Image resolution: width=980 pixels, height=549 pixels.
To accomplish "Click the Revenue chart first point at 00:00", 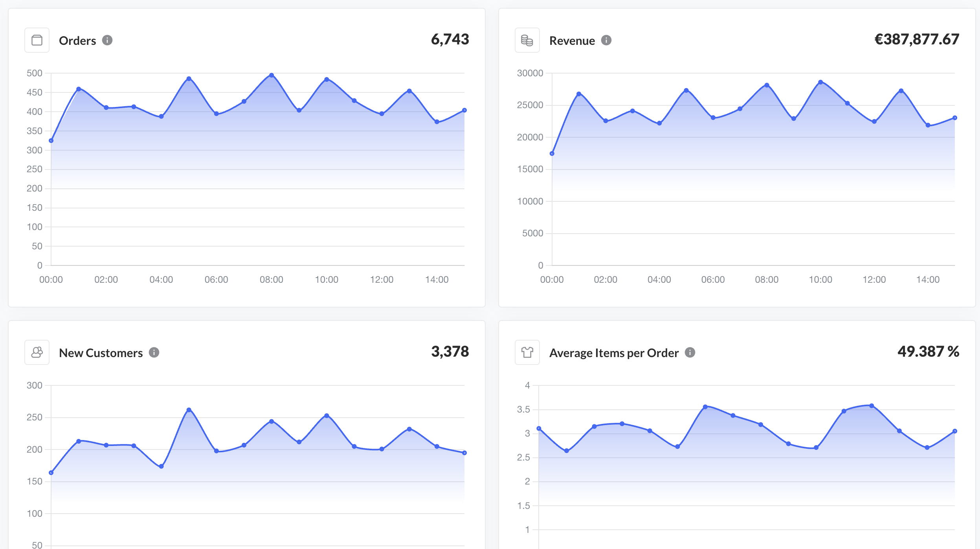I will click(552, 153).
